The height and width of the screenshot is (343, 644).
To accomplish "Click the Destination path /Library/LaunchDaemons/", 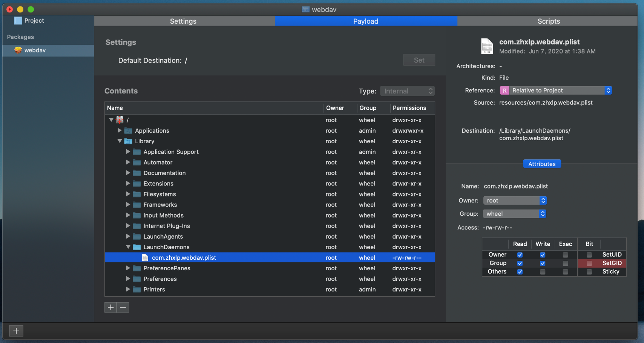I will click(x=535, y=130).
